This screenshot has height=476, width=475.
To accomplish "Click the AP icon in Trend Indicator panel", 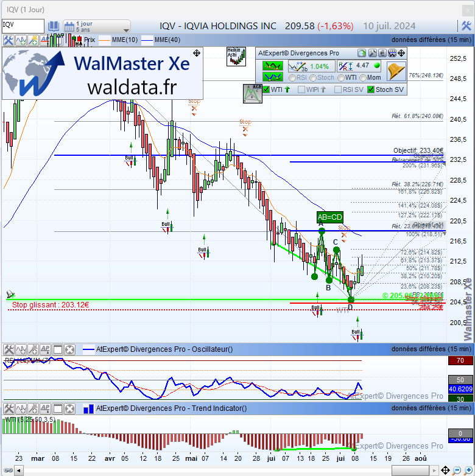I will 45,408.
